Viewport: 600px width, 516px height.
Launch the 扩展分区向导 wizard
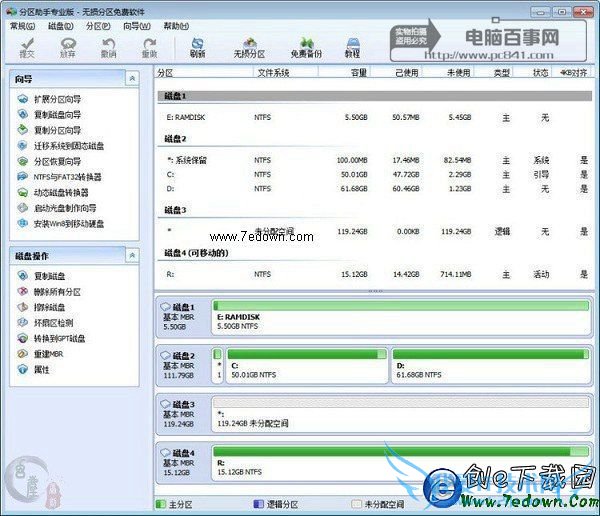(49, 100)
